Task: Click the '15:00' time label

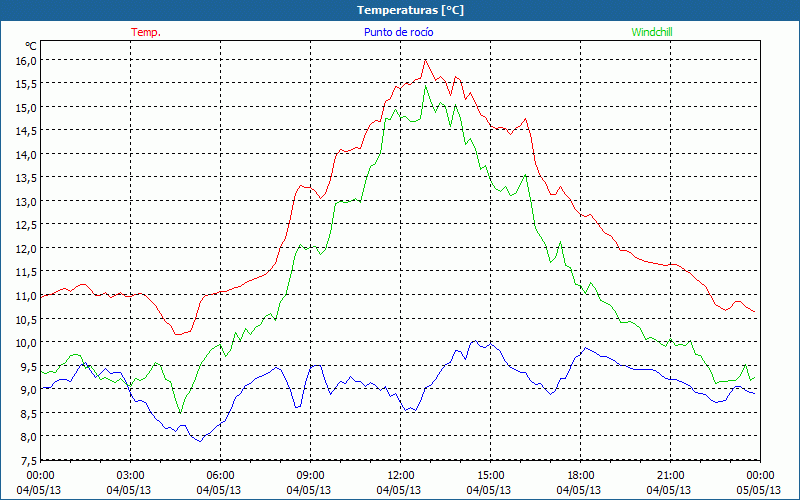Action: coord(490,475)
